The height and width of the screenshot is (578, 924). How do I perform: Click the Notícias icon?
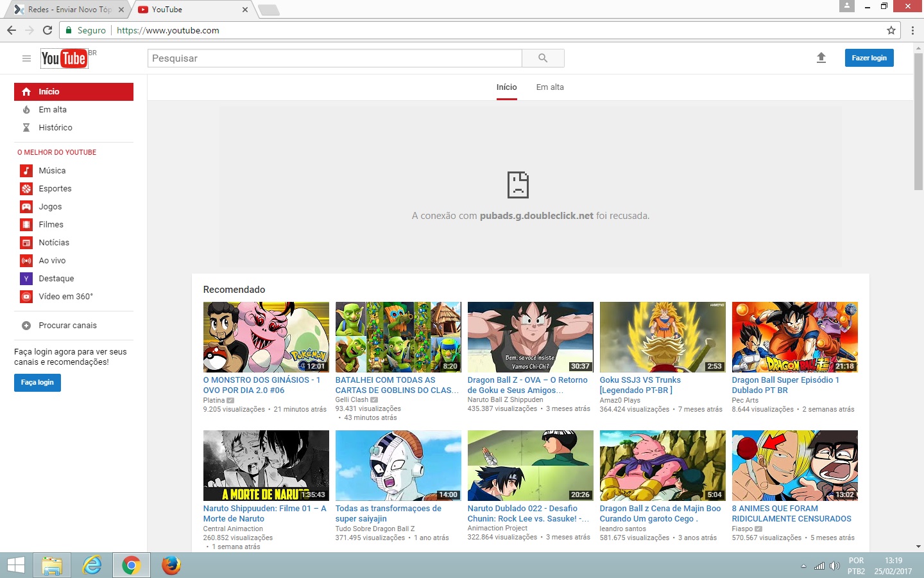pos(26,243)
